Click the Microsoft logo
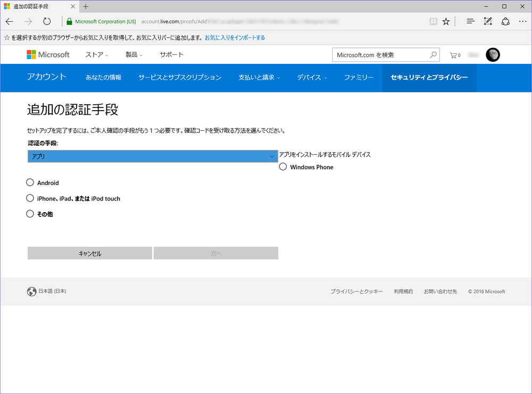This screenshot has height=394, width=532. click(48, 55)
